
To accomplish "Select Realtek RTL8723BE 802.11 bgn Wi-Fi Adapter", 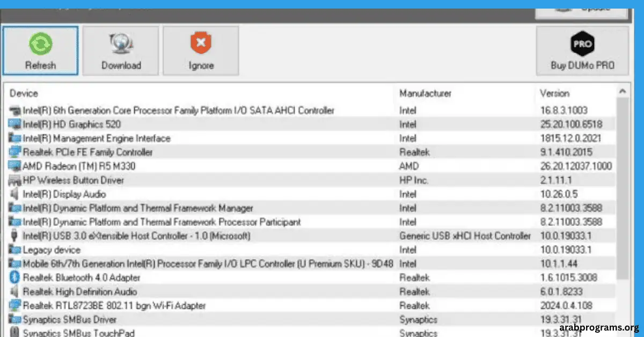I will [x=310, y=306].
